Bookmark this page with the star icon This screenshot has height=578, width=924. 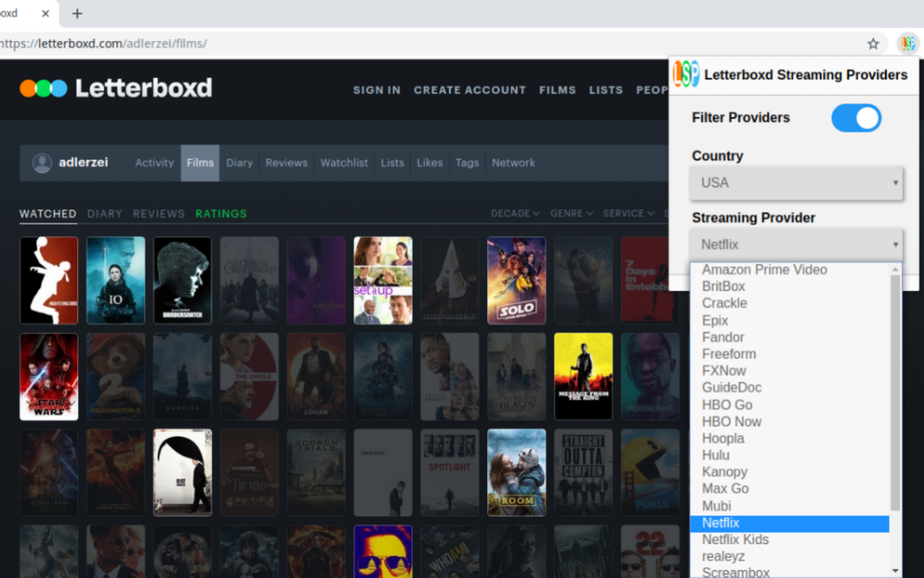point(873,44)
